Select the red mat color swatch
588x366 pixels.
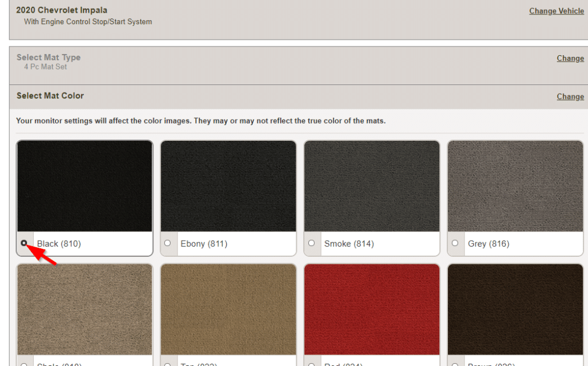point(372,309)
